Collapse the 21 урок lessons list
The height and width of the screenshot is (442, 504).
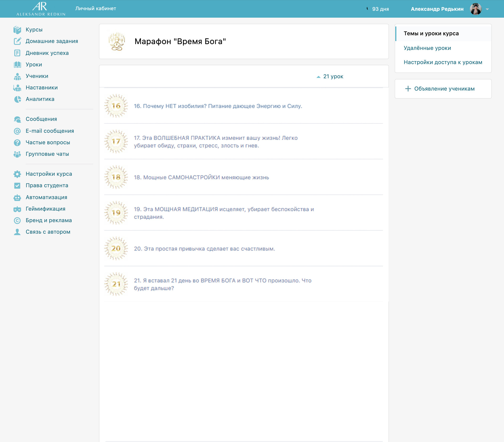[330, 76]
